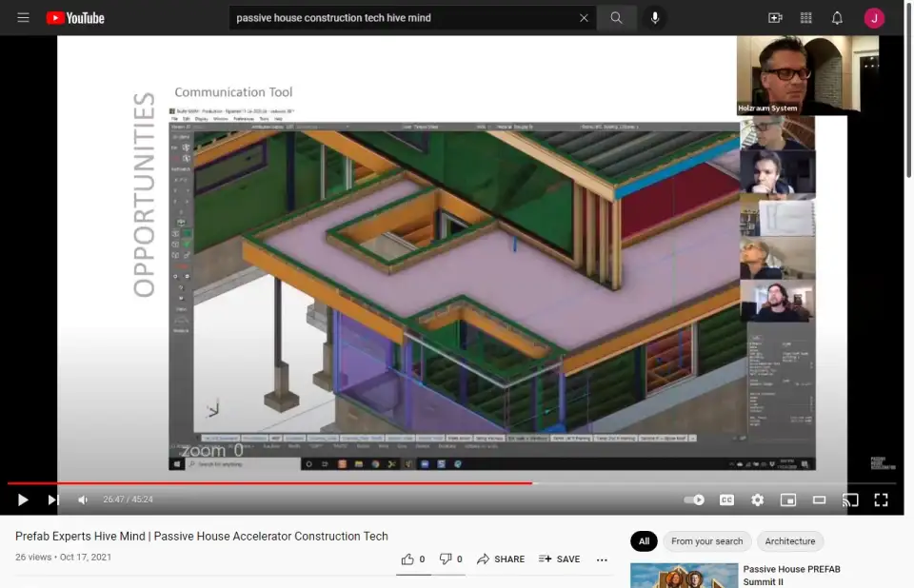Play the video
This screenshot has width=914, height=588.
tap(23, 500)
